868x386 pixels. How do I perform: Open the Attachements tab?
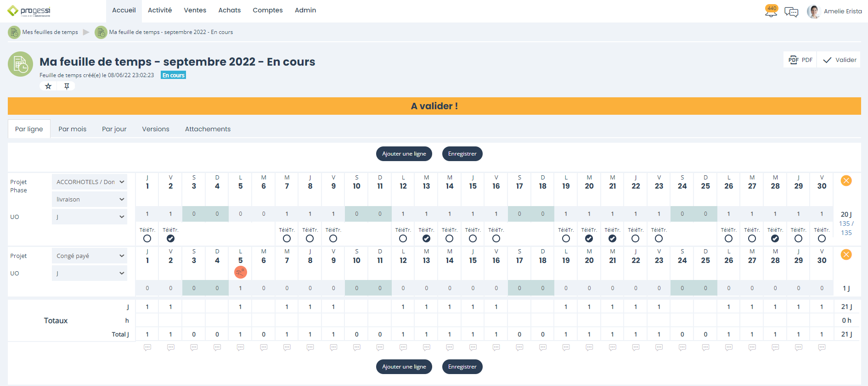coord(208,129)
